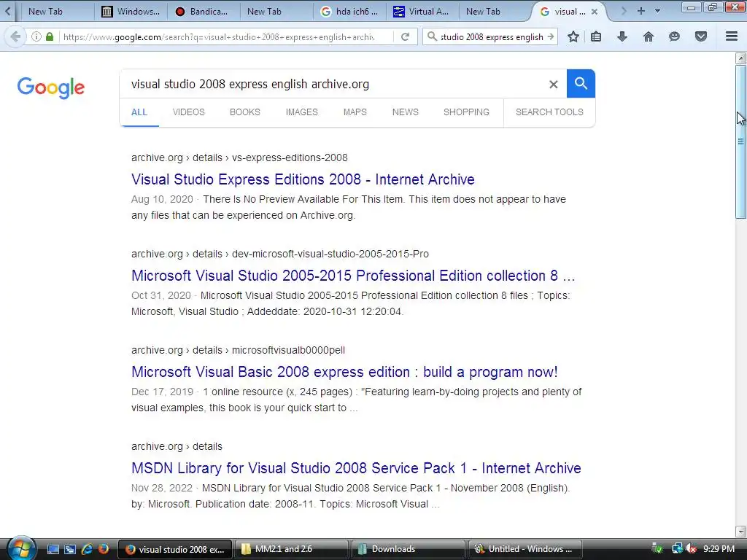Screen dimensions: 747x560
Task: Focus the browser toolbar search box
Action: tap(492, 36)
